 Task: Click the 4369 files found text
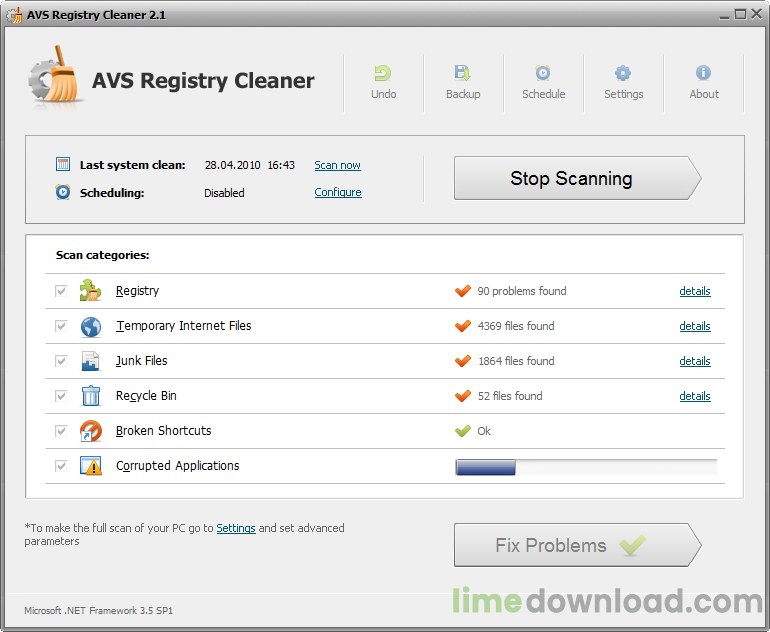(516, 326)
